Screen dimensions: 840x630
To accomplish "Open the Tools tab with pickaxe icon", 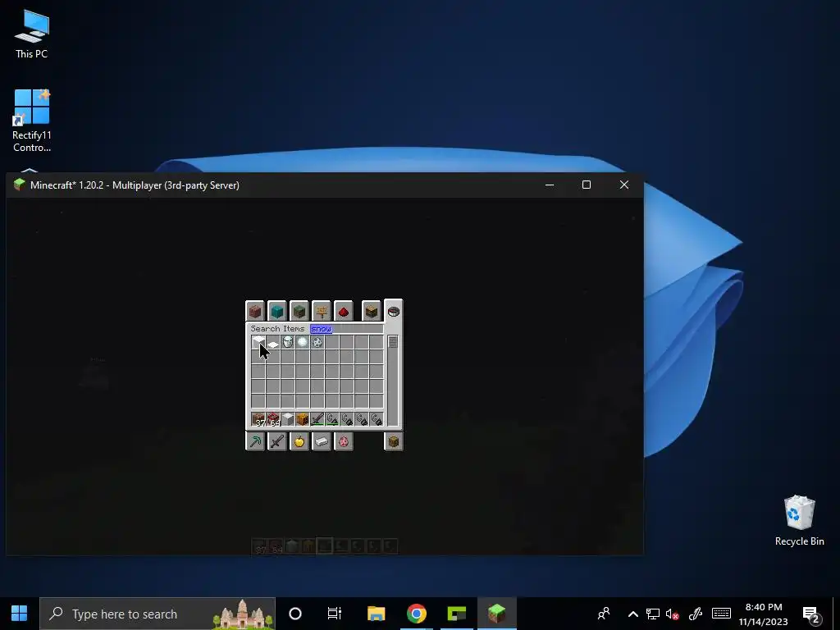I will point(255,441).
